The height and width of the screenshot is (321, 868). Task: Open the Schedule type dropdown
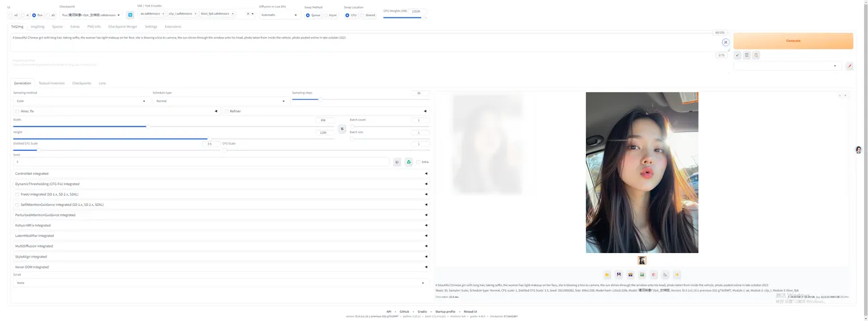tap(220, 101)
